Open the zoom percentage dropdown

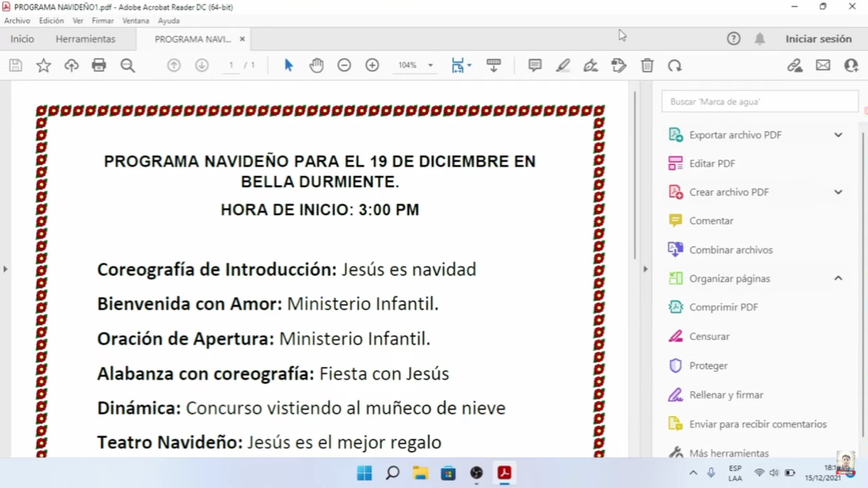[430, 66]
